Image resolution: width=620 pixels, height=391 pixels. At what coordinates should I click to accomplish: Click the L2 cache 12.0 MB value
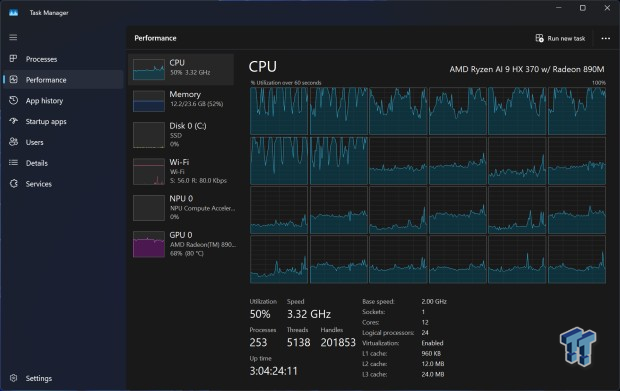point(433,364)
